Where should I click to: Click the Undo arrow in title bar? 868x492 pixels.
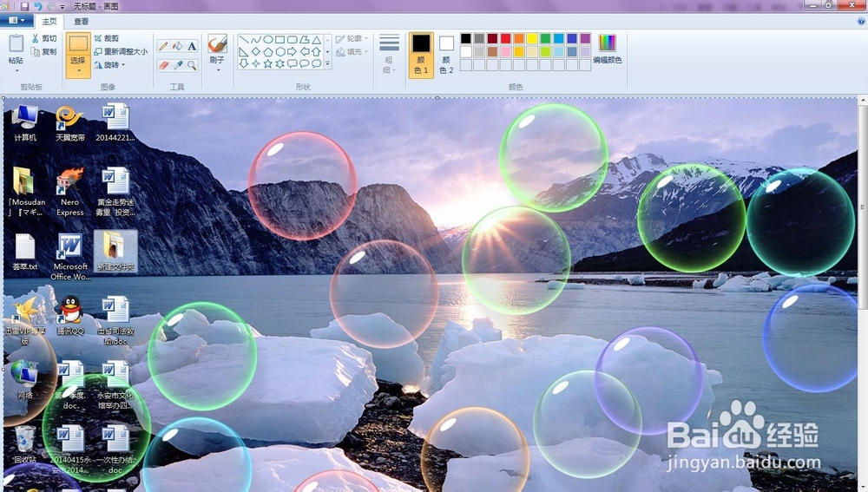pos(37,6)
